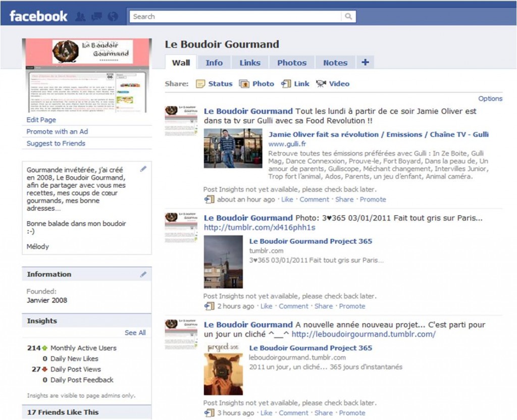Click green arrow next to Monthly Active Users
This screenshot has width=517, height=420.
(44, 348)
